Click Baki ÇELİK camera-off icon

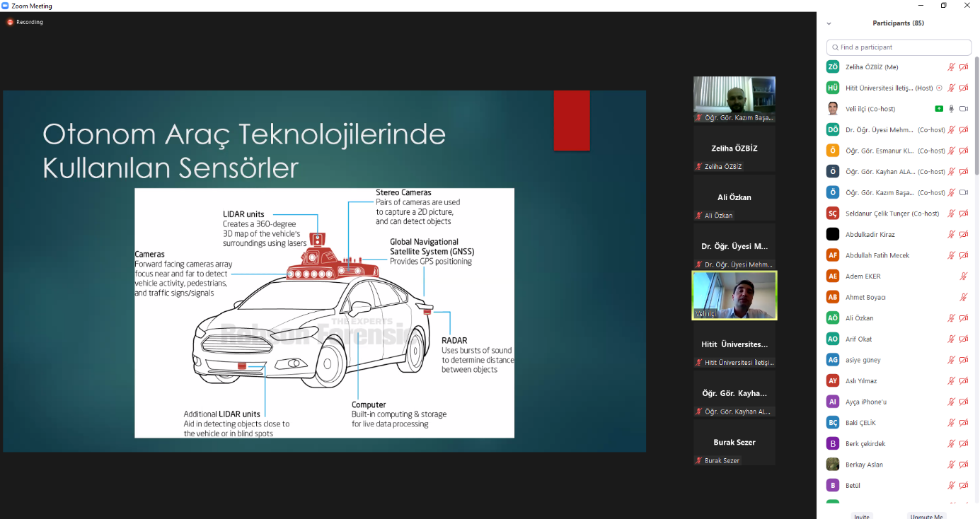click(x=964, y=423)
